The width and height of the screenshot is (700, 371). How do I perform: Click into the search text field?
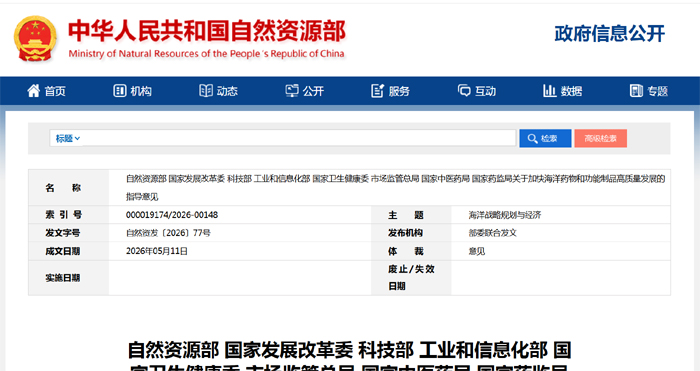(x=298, y=138)
